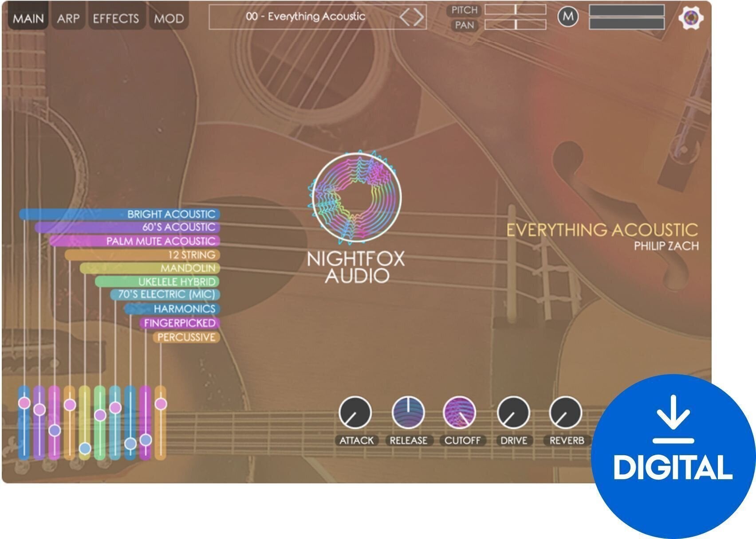
Task: Click the next preset arrow
Action: 420,18
